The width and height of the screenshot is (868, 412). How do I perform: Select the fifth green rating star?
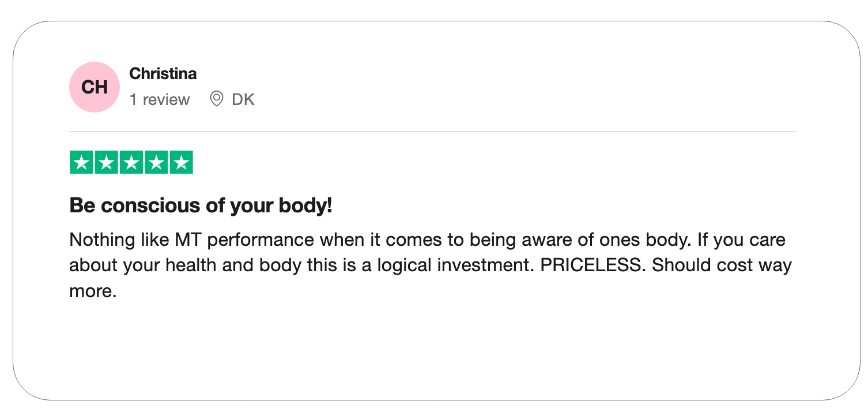click(x=181, y=163)
